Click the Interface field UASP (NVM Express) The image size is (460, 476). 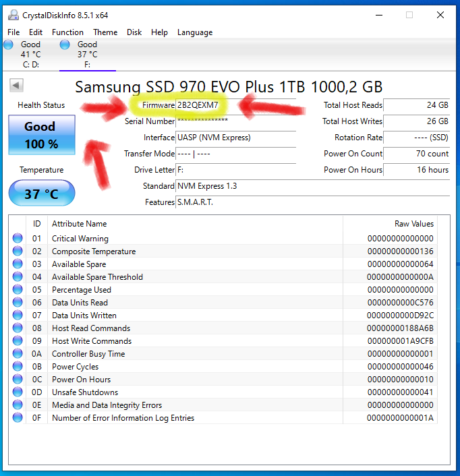click(x=235, y=138)
